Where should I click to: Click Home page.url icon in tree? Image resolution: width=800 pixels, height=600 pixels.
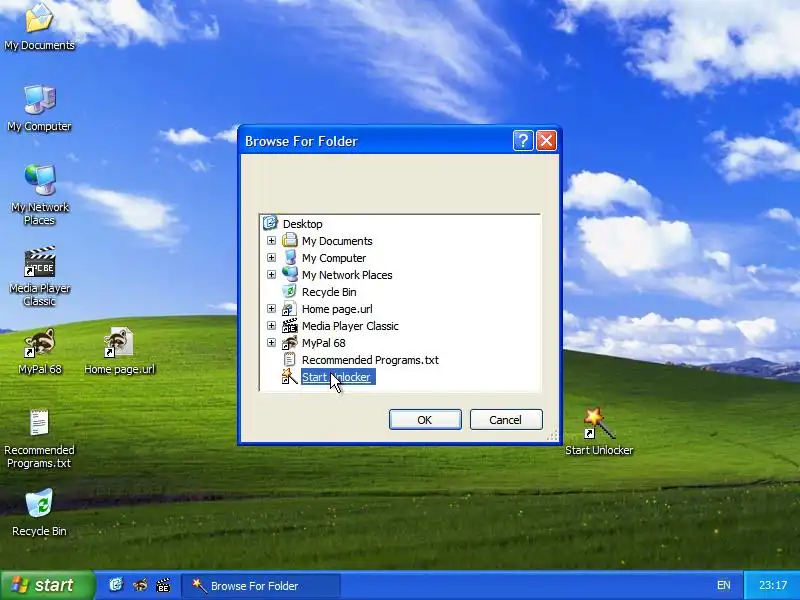[290, 308]
